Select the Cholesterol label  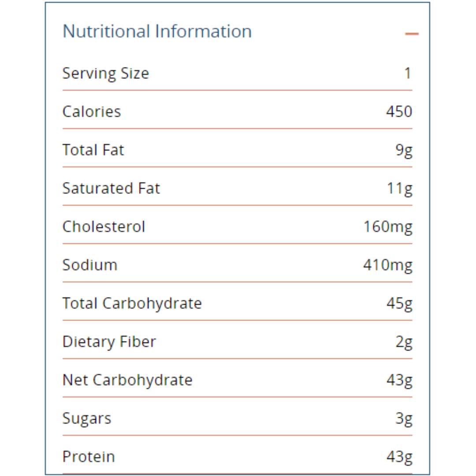click(x=104, y=227)
